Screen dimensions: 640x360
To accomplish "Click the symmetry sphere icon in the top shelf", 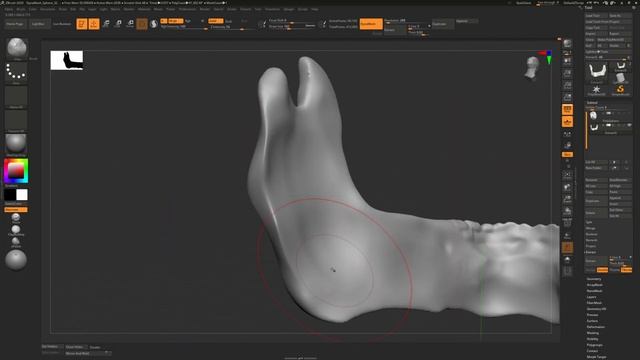I will click(154, 24).
